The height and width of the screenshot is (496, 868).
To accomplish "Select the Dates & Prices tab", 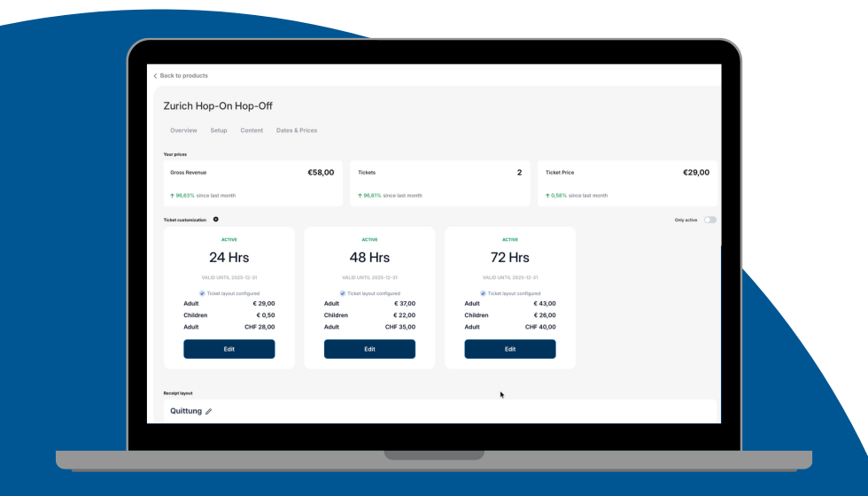I will tap(297, 131).
